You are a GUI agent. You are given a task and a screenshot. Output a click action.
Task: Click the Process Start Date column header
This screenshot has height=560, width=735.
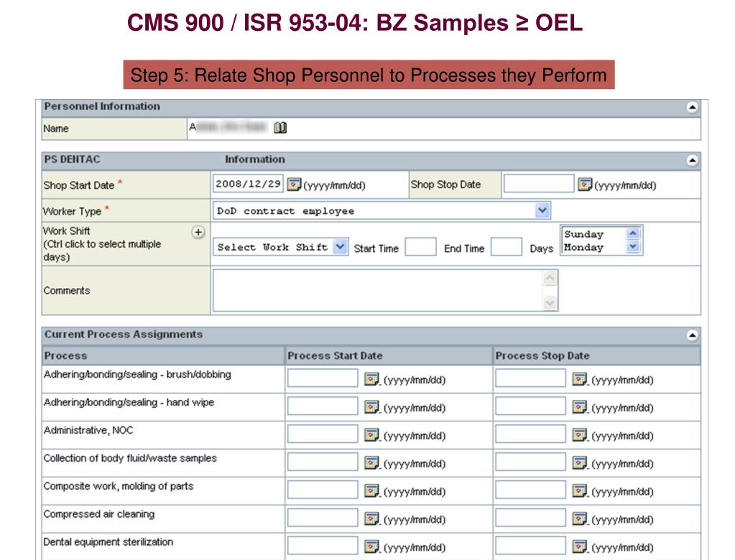pyautogui.click(x=389, y=355)
